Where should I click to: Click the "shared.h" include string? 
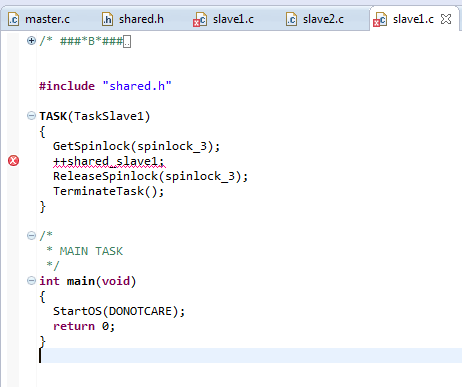coord(137,86)
